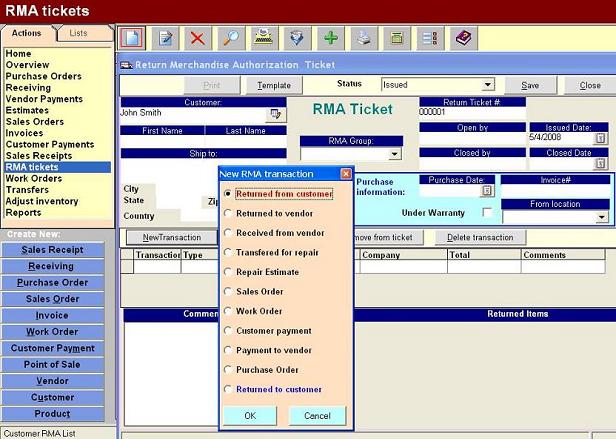The image size is (616, 439).
Task: Open Work Orders in the Actions list
Action: 34,178
